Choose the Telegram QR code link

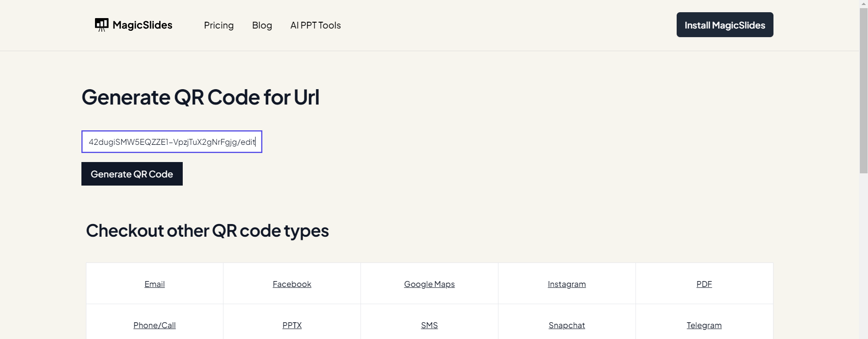pyautogui.click(x=704, y=325)
